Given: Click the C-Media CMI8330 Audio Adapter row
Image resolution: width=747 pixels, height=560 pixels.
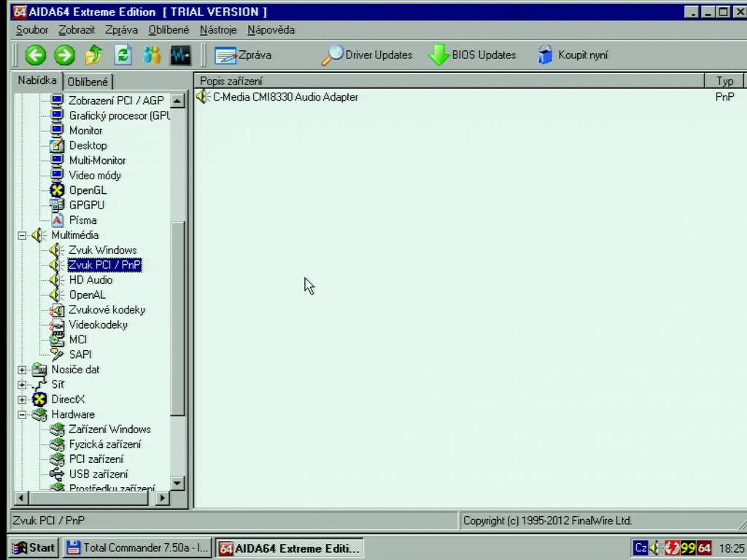Looking at the screenshot, I should click(x=469, y=97).
